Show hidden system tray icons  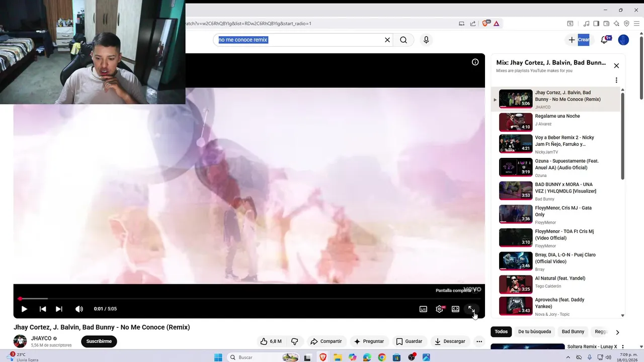pyautogui.click(x=568, y=357)
